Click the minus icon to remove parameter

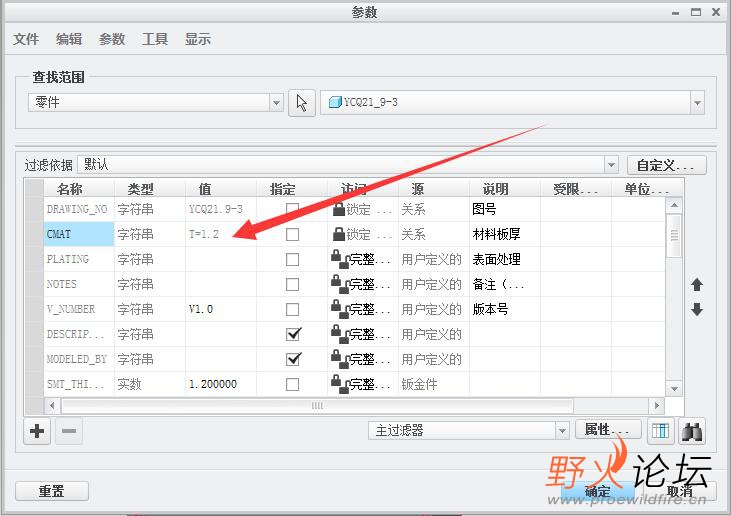click(x=69, y=431)
